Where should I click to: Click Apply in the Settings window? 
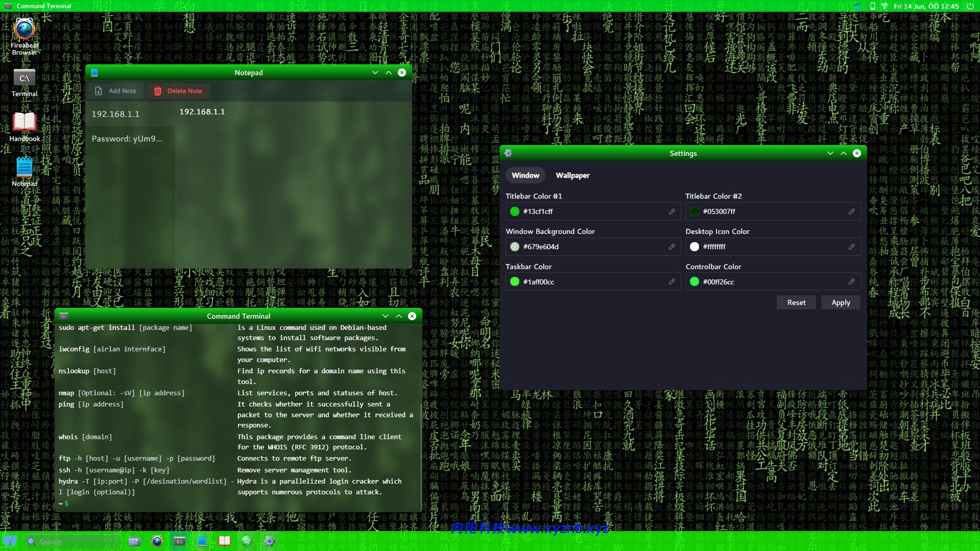(x=840, y=302)
